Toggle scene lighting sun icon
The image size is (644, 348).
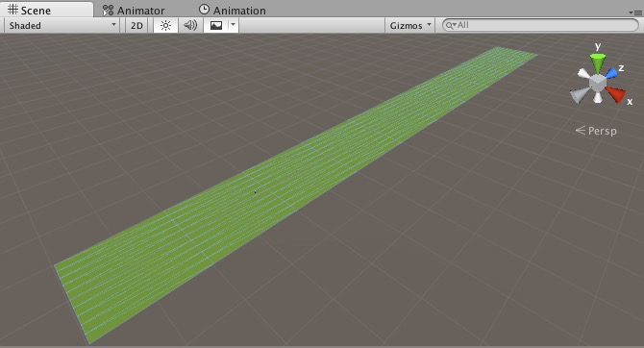click(x=165, y=25)
